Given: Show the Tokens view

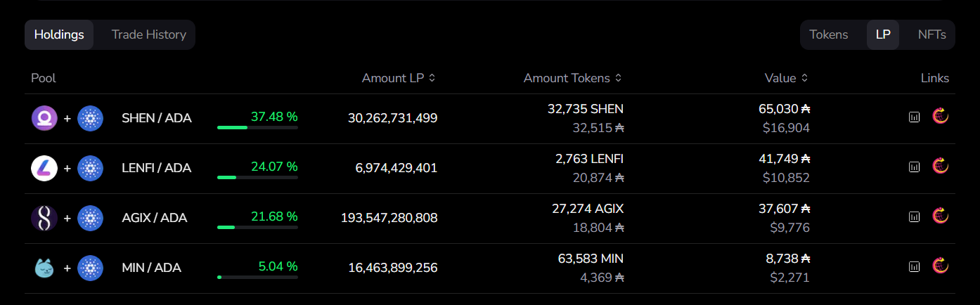Looking at the screenshot, I should click(x=828, y=34).
